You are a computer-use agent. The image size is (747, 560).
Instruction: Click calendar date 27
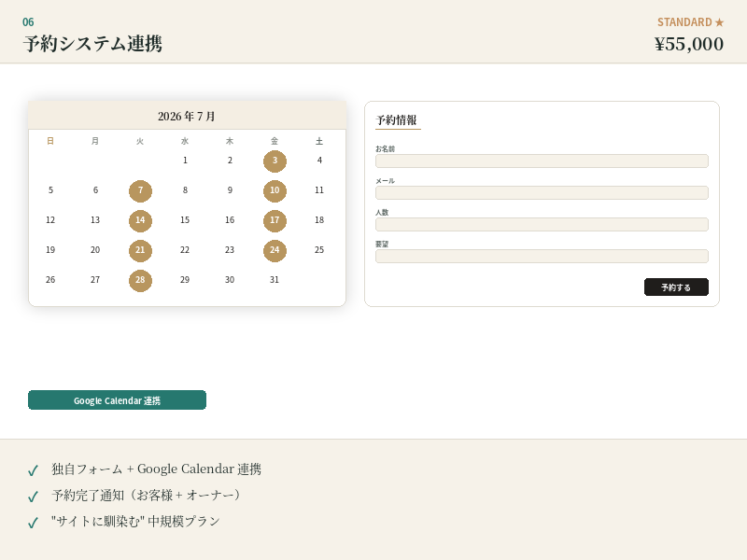(95, 280)
